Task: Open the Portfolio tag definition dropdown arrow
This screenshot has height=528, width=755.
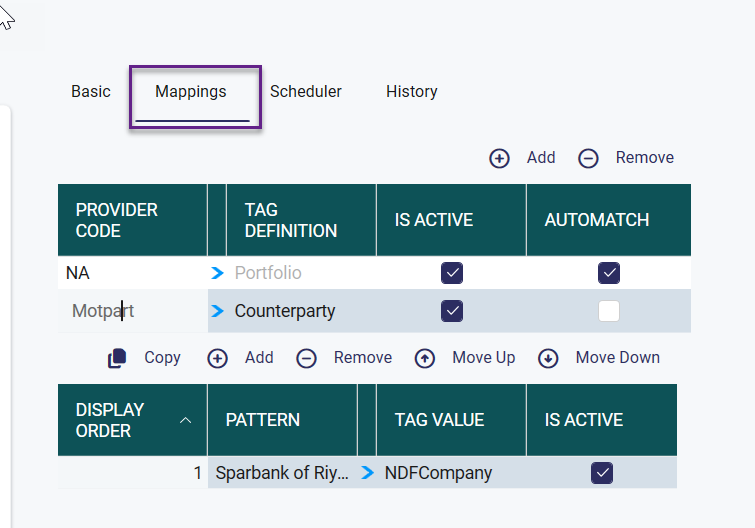Action: pos(217,273)
